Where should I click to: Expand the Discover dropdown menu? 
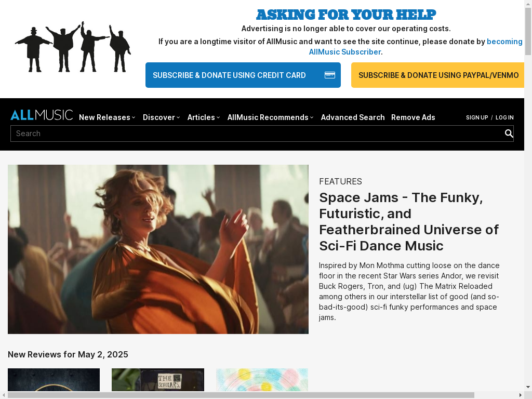pyautogui.click(x=161, y=117)
